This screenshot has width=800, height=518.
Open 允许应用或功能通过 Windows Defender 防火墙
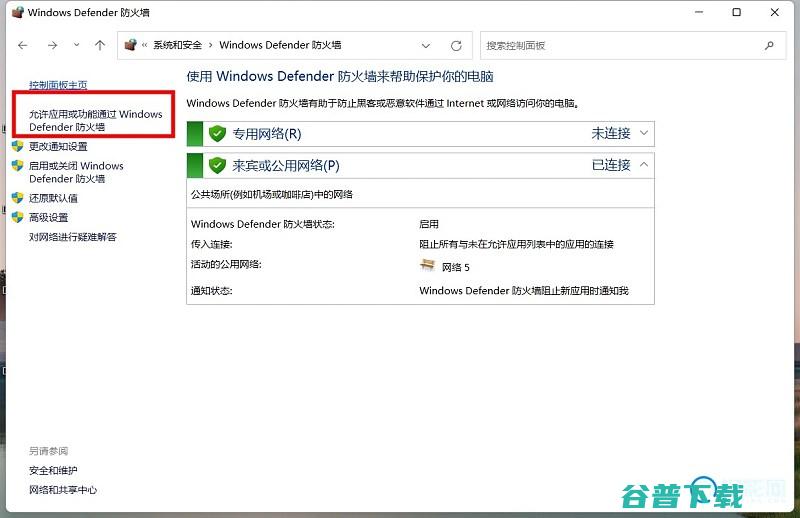pos(95,120)
